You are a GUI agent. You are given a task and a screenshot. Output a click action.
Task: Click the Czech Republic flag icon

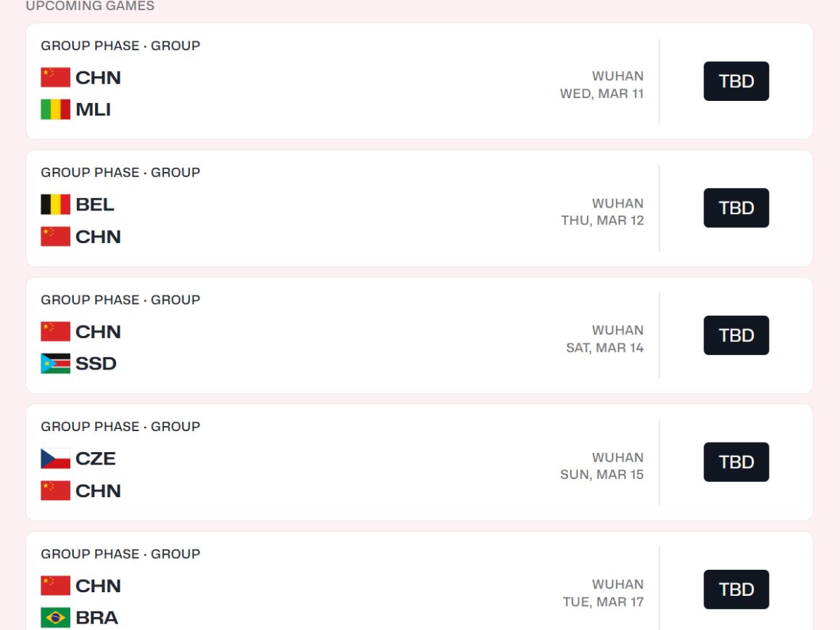point(55,459)
